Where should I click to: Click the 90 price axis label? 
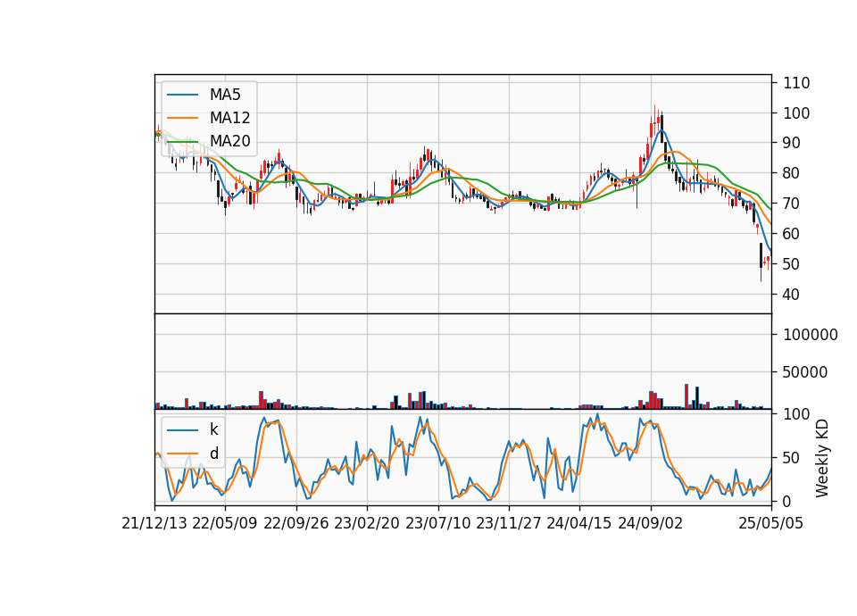(792, 143)
